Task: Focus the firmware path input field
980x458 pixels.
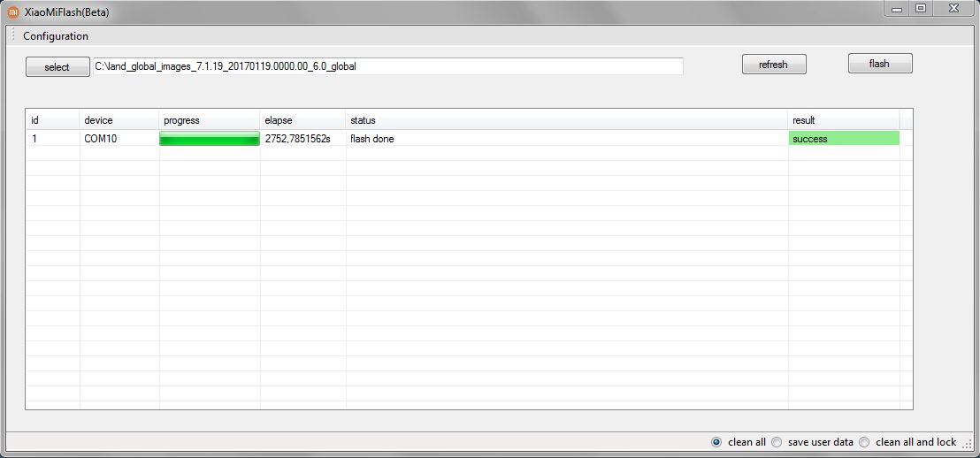Action: (x=388, y=65)
